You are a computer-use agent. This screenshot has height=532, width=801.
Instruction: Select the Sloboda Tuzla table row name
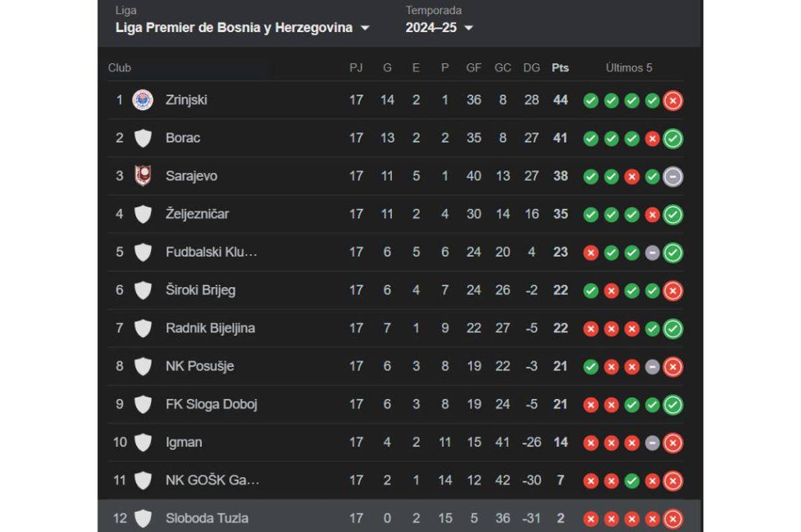206,519
